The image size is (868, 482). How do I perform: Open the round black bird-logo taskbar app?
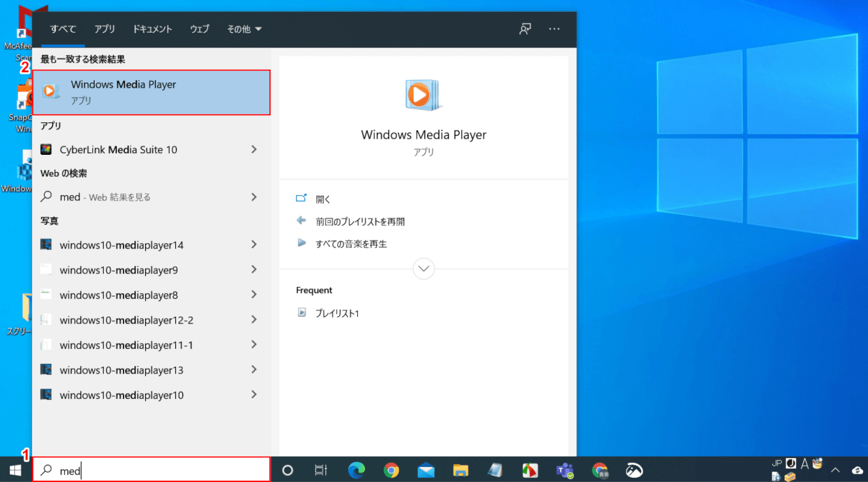(x=634, y=471)
